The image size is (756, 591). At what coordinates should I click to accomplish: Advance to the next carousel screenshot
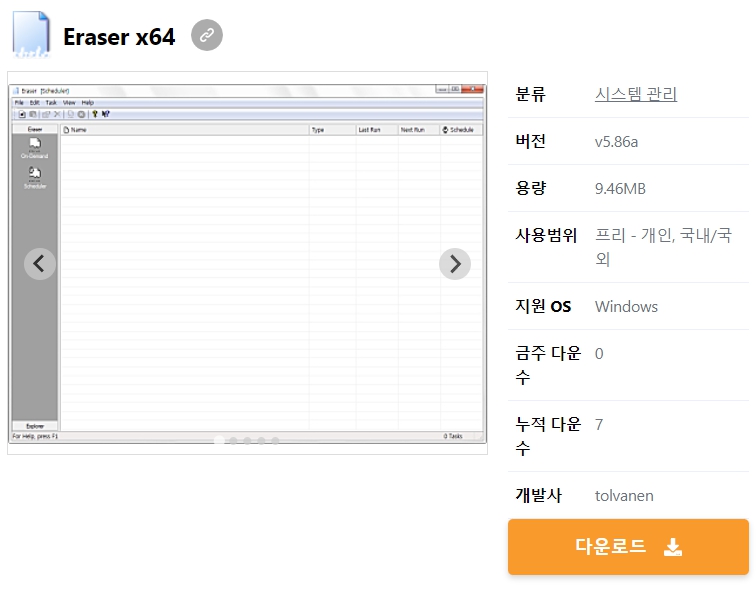pyautogui.click(x=455, y=264)
